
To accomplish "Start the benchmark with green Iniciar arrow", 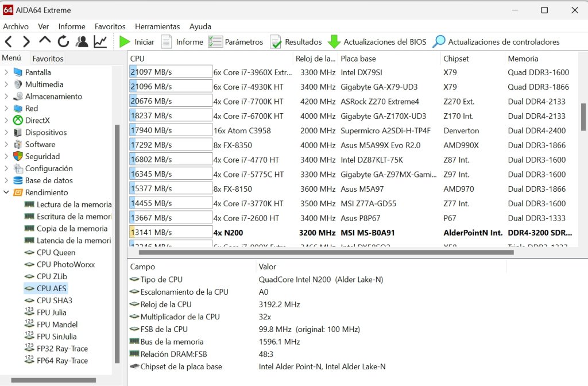I will pos(125,41).
